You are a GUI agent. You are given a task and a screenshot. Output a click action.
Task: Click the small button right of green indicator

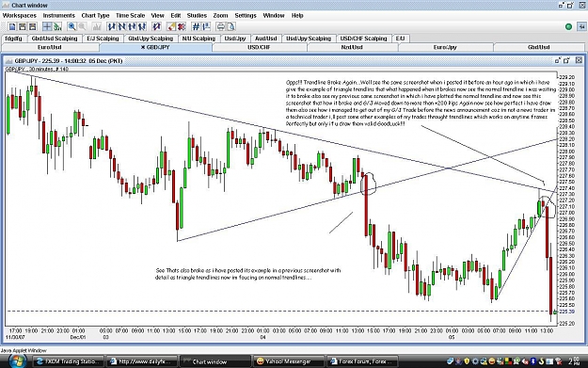point(581,26)
